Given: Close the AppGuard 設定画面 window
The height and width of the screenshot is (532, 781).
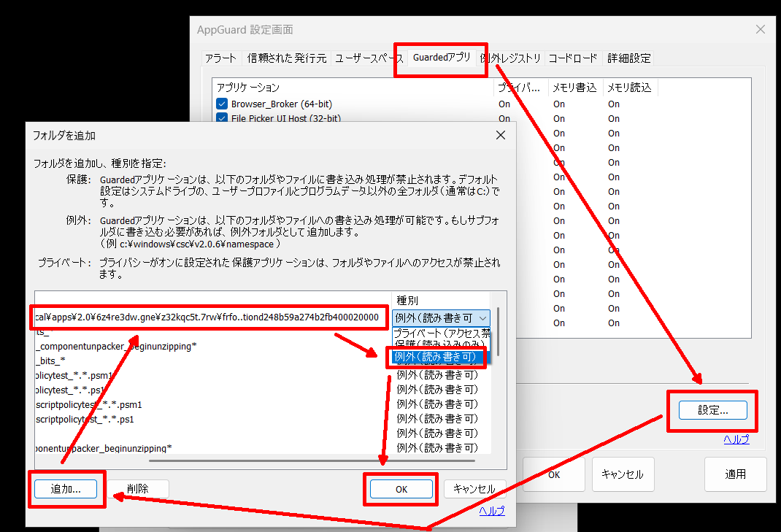Looking at the screenshot, I should [760, 30].
